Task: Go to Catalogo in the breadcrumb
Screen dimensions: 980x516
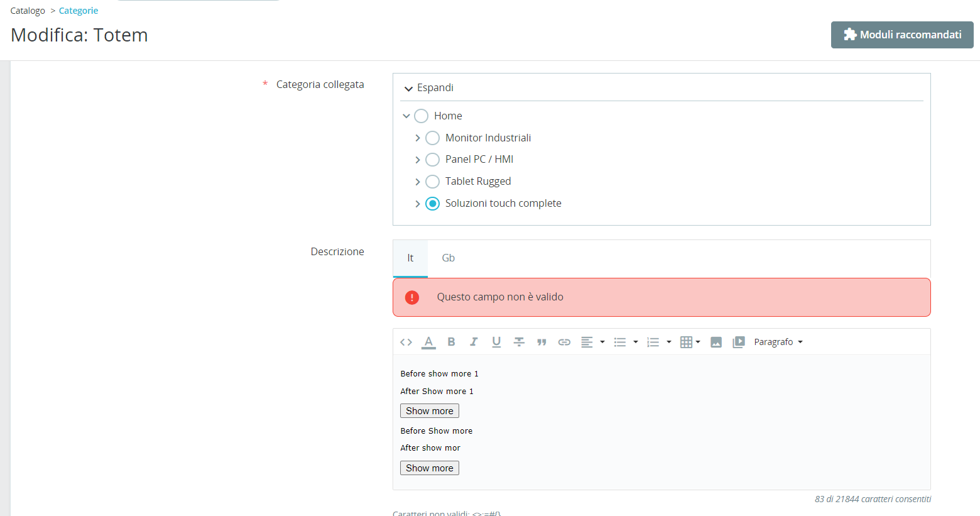Action: point(28,11)
